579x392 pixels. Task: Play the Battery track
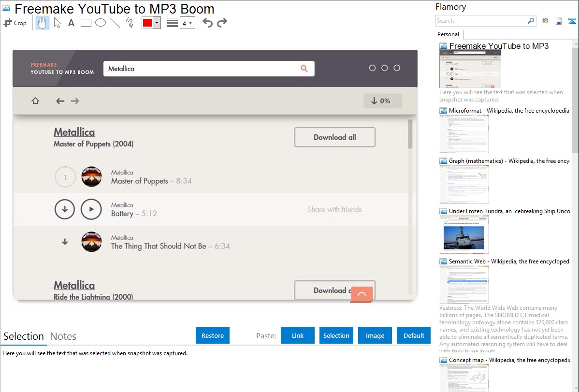click(x=91, y=209)
